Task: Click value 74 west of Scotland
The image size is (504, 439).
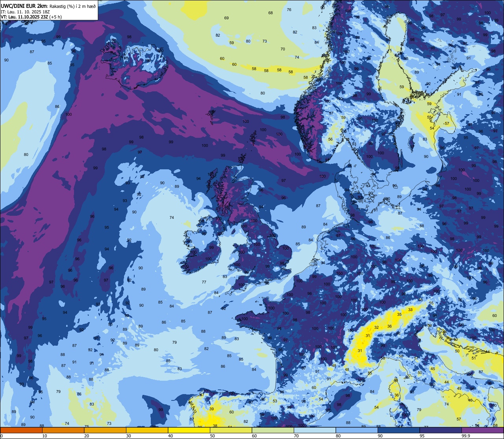Action: [x=172, y=218]
